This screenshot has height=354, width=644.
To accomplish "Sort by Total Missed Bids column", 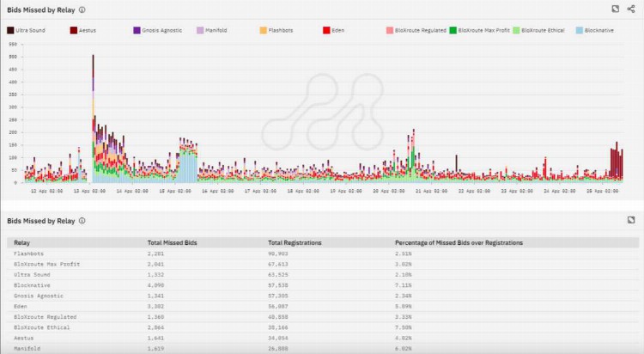I will point(173,243).
